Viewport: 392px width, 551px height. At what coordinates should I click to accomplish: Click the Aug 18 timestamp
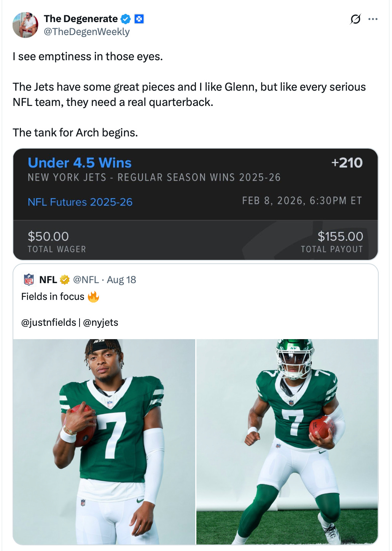click(x=121, y=280)
